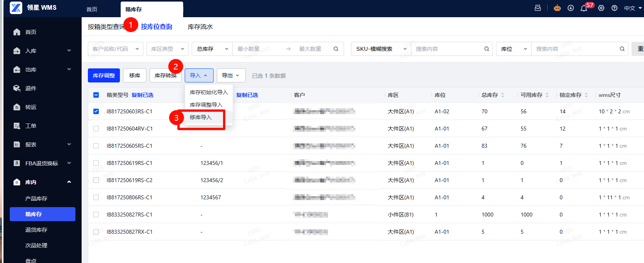Image resolution: width=644 pixels, height=263 pixels.
Task: Open the settings gear icon in header
Action: [601, 8]
